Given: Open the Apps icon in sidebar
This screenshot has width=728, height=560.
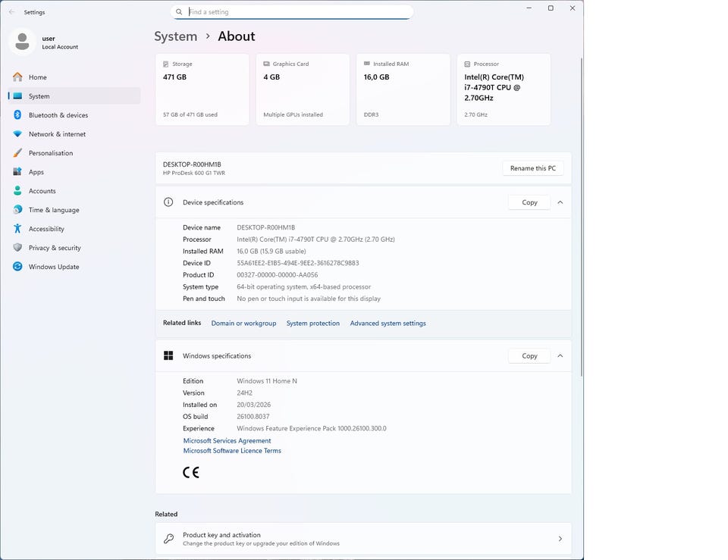Looking at the screenshot, I should [x=17, y=172].
